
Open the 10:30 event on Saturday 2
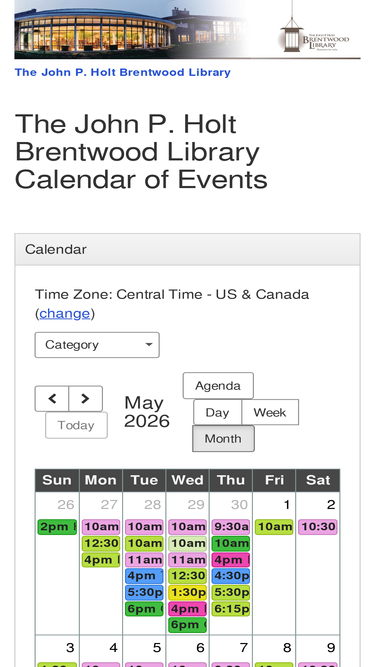(x=318, y=527)
